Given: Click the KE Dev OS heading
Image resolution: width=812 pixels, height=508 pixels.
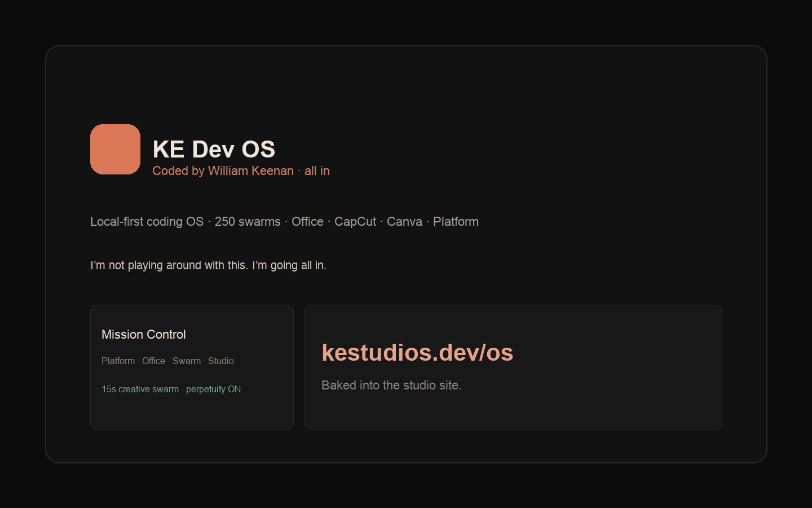Looking at the screenshot, I should [x=214, y=149].
